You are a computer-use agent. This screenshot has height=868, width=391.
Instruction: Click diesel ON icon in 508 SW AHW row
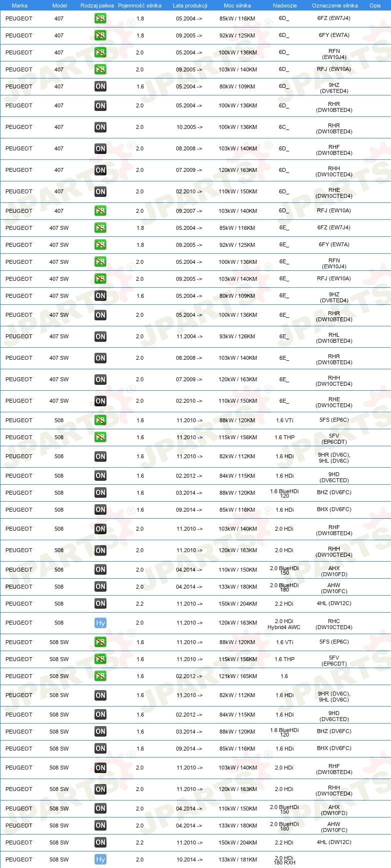[100, 826]
